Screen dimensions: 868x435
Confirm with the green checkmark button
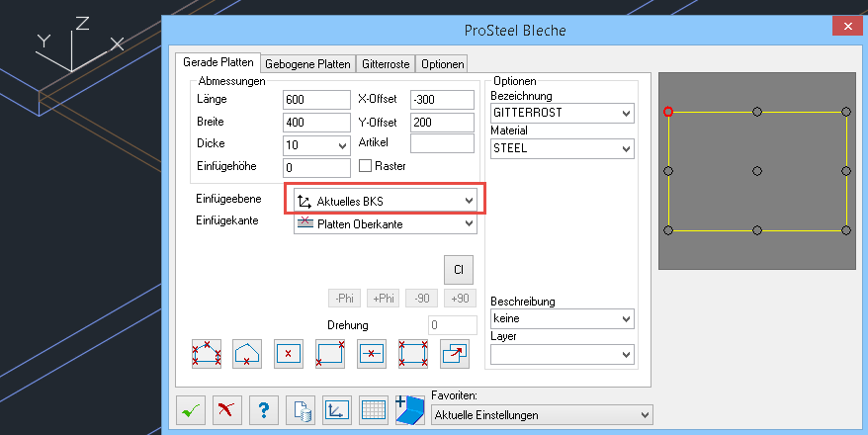[x=191, y=410]
